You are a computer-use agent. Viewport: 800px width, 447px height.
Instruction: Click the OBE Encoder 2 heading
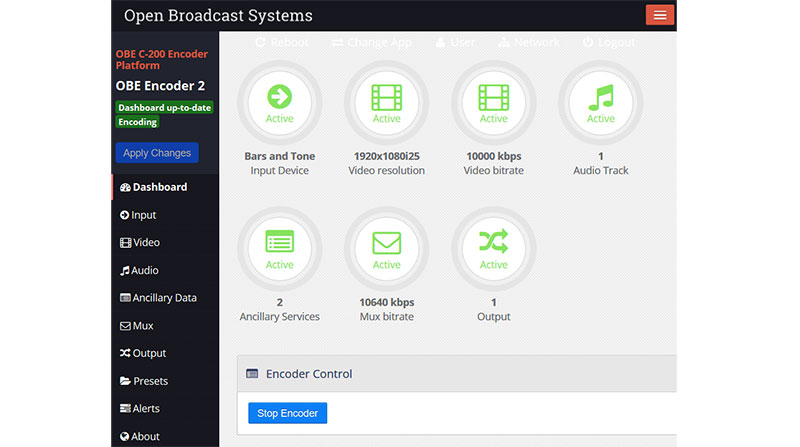coord(160,86)
